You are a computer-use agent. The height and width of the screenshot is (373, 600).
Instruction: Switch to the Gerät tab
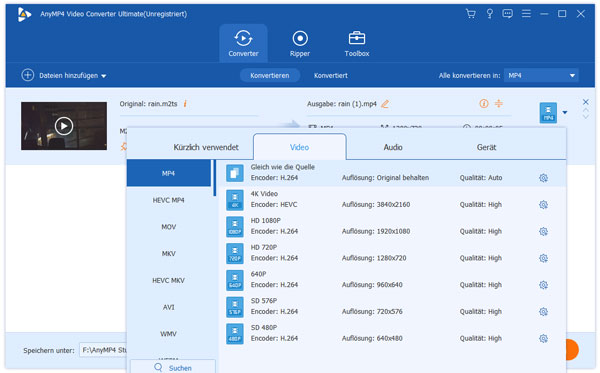tap(486, 147)
